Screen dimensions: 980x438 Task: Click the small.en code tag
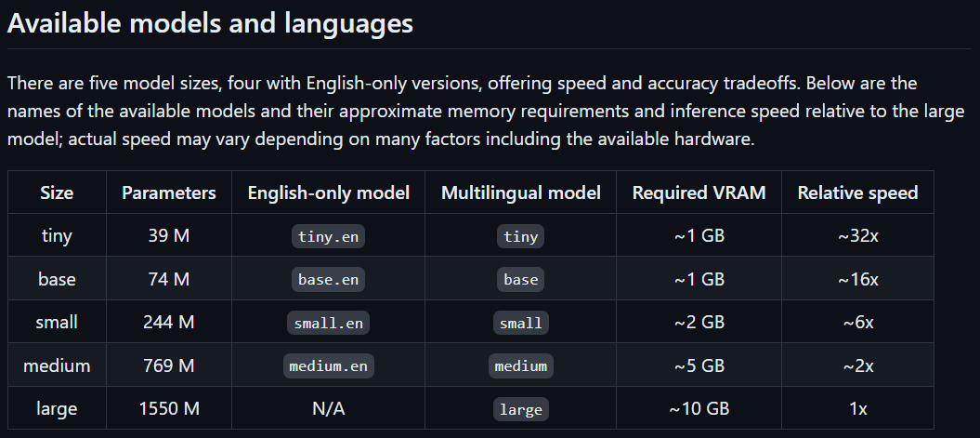(328, 323)
